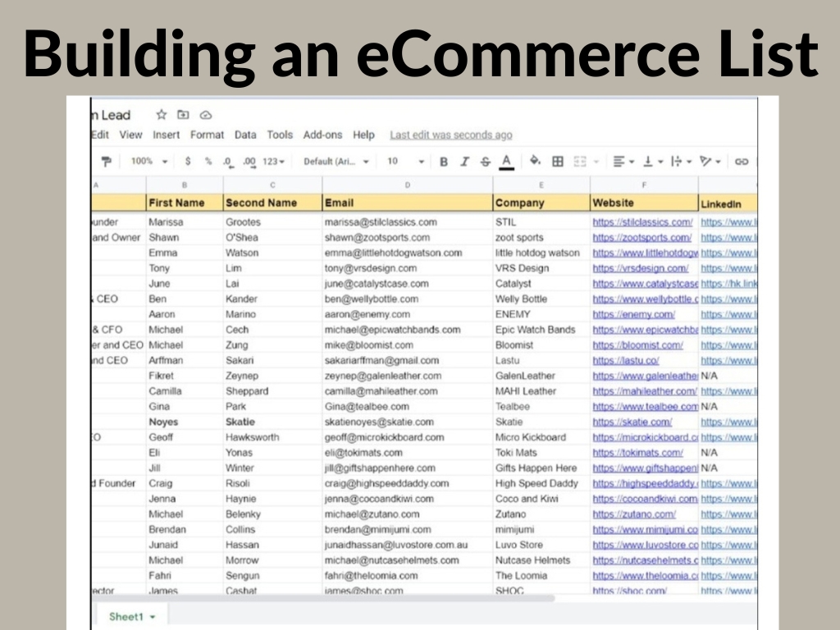Open the zootsports.com website link
Viewport: 840px width, 630px height.
(x=641, y=237)
